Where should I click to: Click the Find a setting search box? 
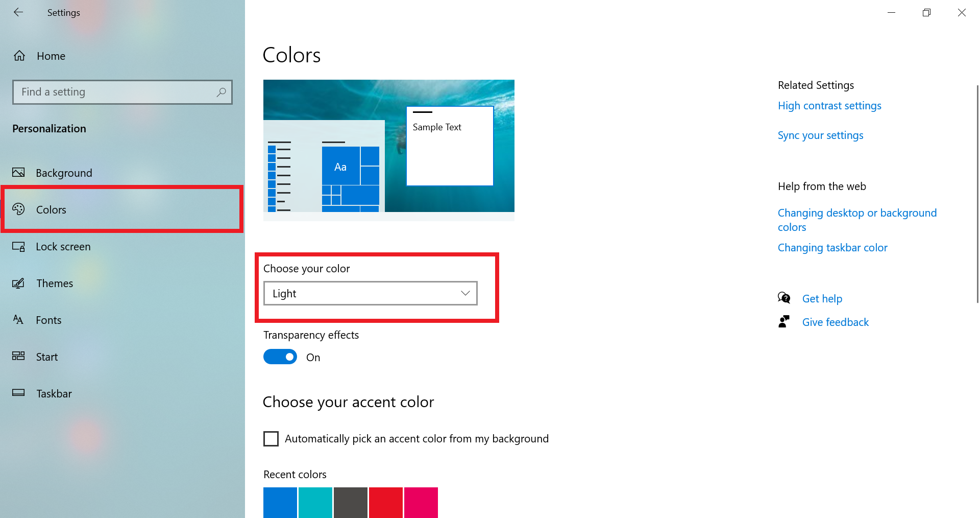[122, 92]
